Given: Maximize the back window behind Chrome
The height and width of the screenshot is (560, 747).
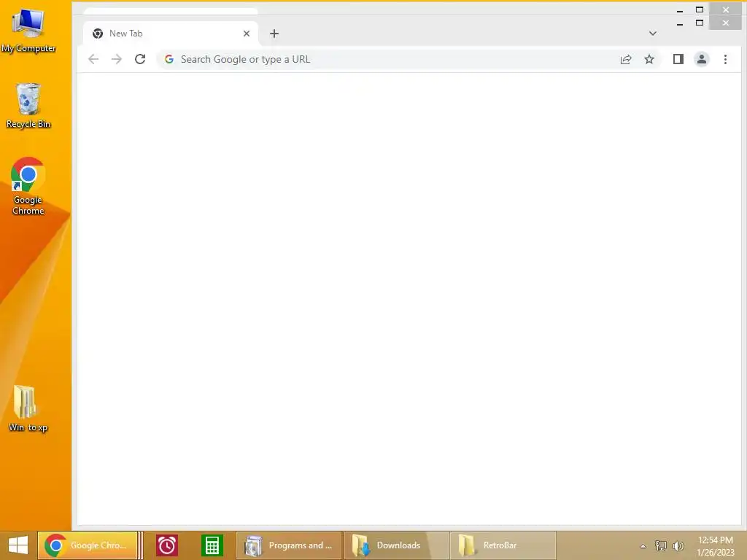Looking at the screenshot, I should 700,9.
